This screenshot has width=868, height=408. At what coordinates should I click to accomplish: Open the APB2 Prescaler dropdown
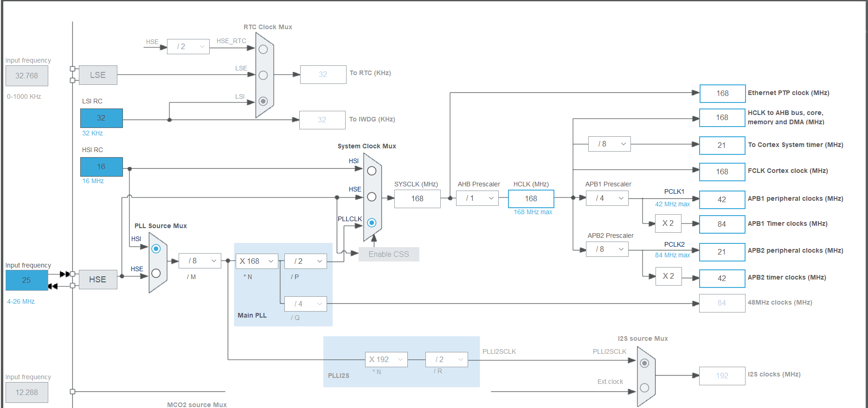pyautogui.click(x=607, y=249)
